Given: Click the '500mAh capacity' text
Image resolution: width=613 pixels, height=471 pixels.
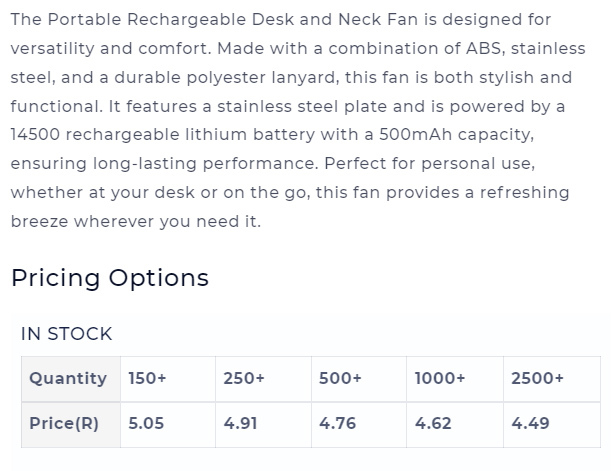Looking at the screenshot, I should [x=457, y=135].
